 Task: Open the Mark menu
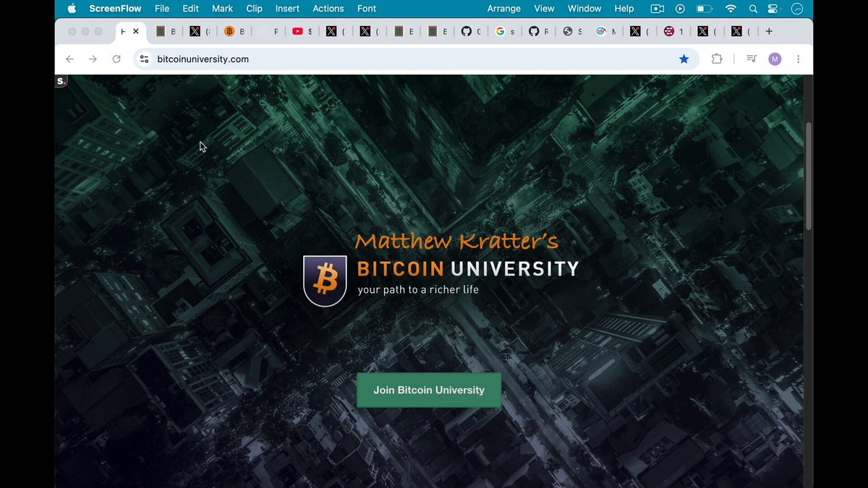tap(223, 9)
